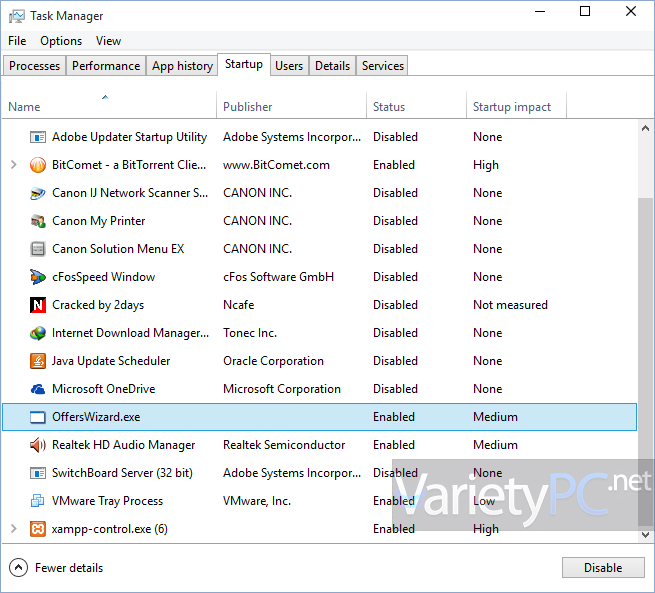Click the Microsoft OneDrive cloud icon

click(38, 389)
